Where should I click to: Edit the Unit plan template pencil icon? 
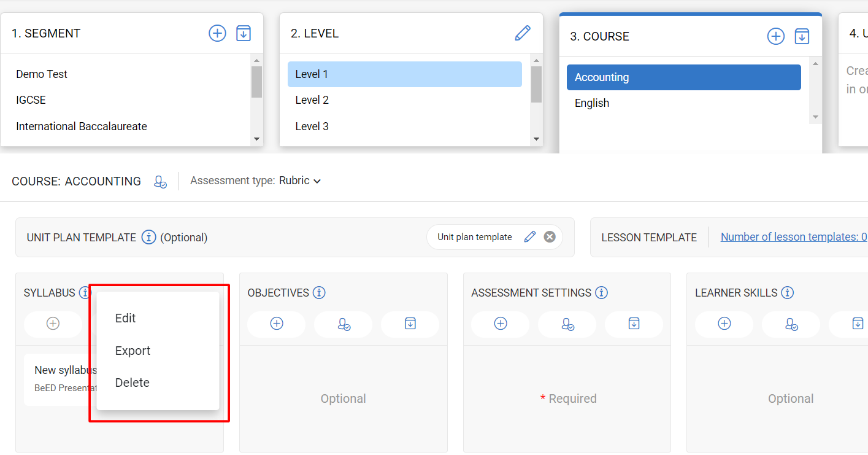(530, 237)
